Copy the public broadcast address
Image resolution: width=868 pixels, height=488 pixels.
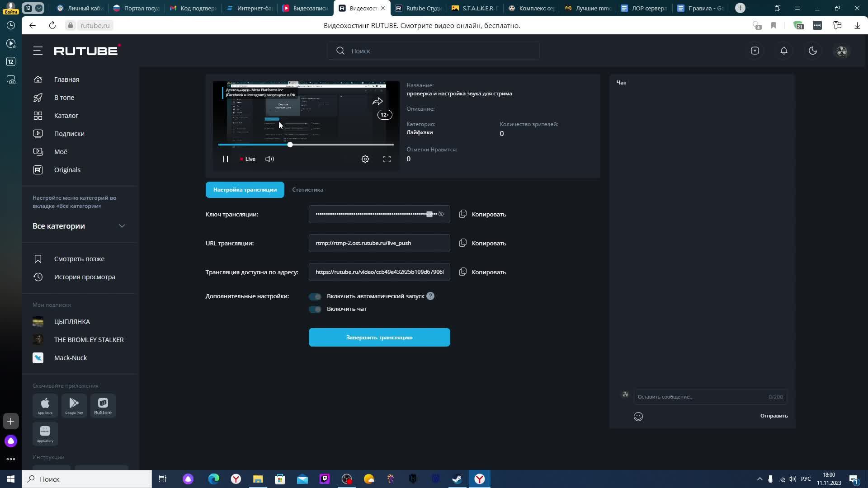click(x=483, y=272)
